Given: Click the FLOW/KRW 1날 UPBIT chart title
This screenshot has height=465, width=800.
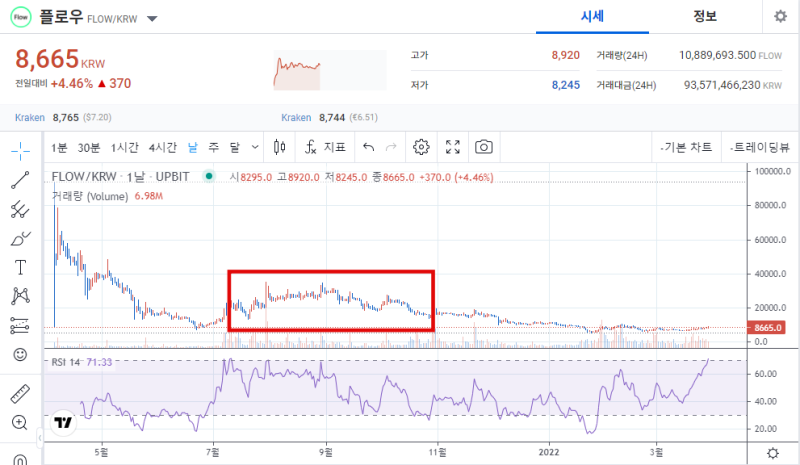Looking at the screenshot, I should (x=120, y=177).
